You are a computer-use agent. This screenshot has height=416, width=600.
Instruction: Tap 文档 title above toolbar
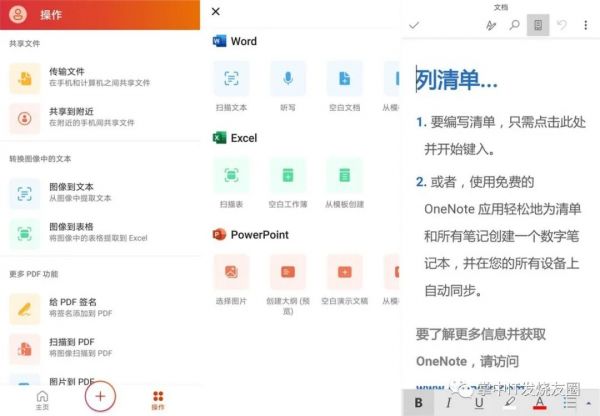(501, 7)
